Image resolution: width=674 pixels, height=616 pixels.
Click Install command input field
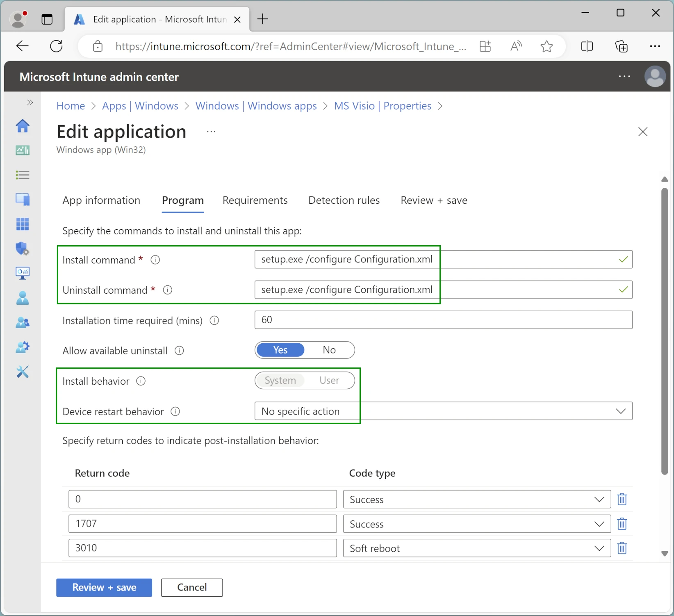click(x=444, y=259)
